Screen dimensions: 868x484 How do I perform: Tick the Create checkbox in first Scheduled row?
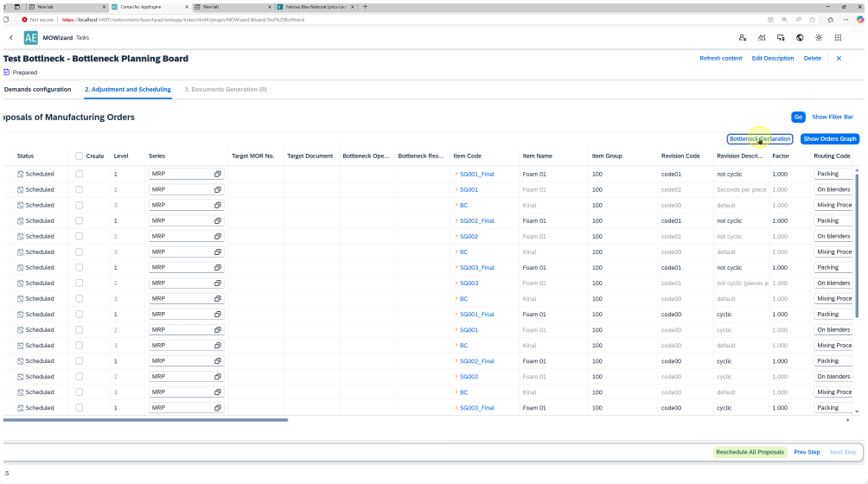pos(80,174)
